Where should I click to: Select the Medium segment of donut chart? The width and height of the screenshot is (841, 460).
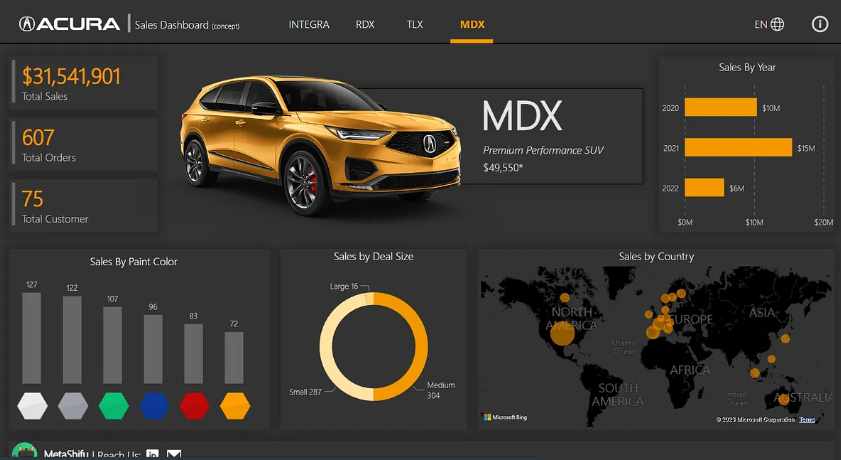click(x=420, y=345)
